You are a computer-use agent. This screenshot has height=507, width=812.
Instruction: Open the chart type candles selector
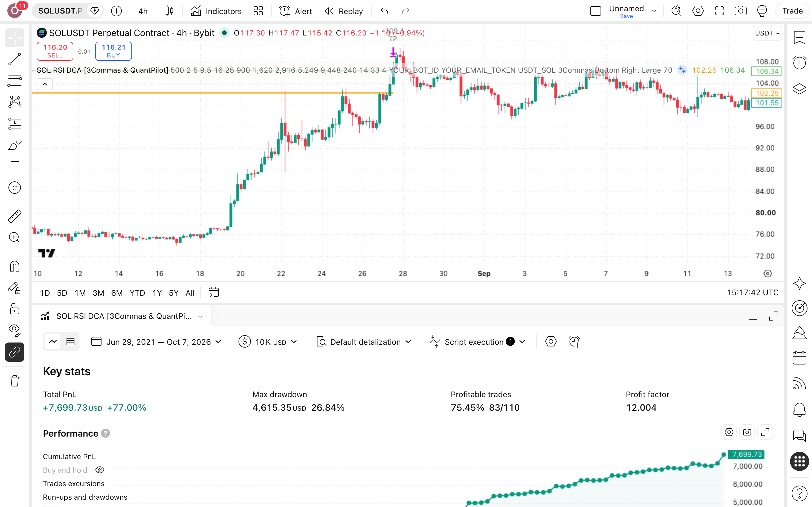169,11
